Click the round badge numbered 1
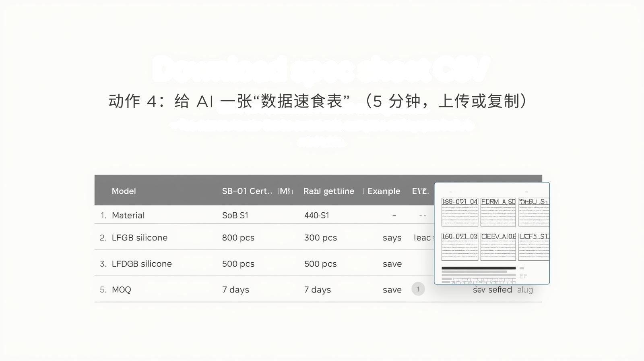This screenshot has height=361, width=644. click(418, 289)
